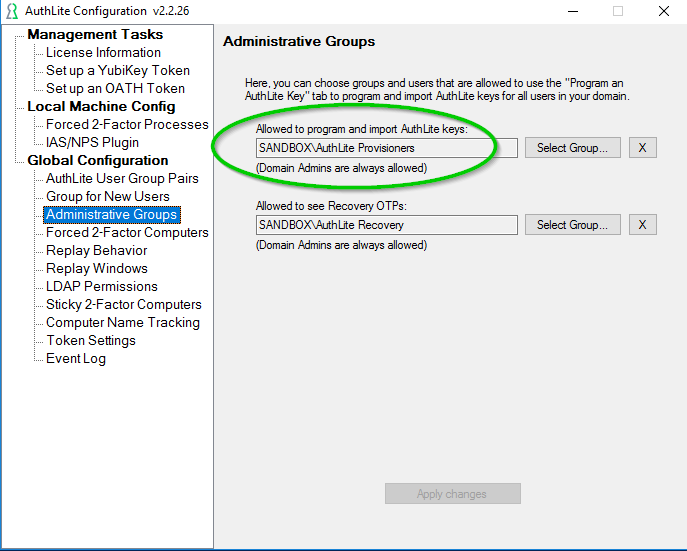Viewport: 687px width, 551px height.
Task: Open Set up a YubiKey Token
Action: pyautogui.click(x=118, y=71)
